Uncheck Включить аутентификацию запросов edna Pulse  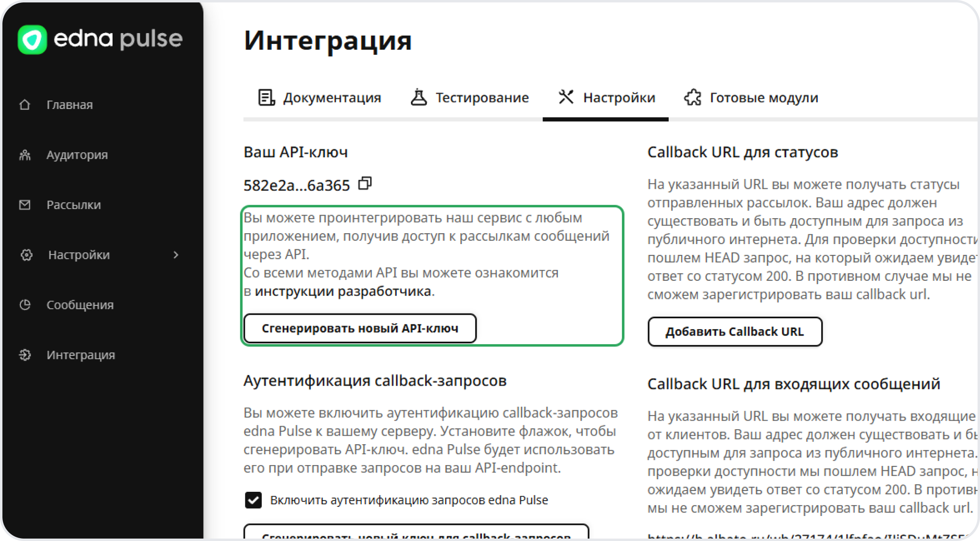253,500
